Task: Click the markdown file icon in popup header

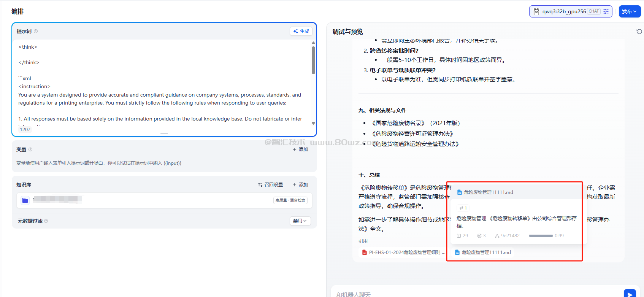Action: pyautogui.click(x=459, y=192)
